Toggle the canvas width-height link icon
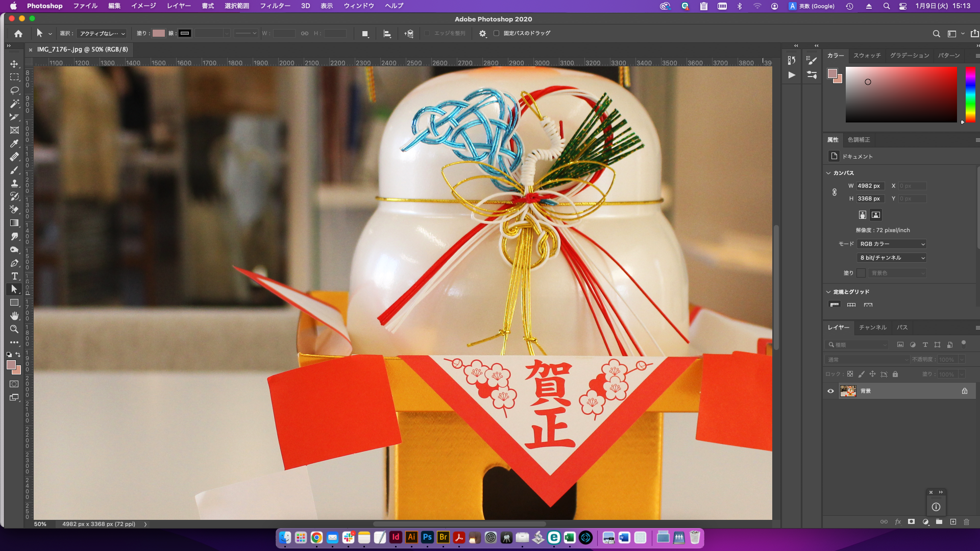 (x=835, y=192)
